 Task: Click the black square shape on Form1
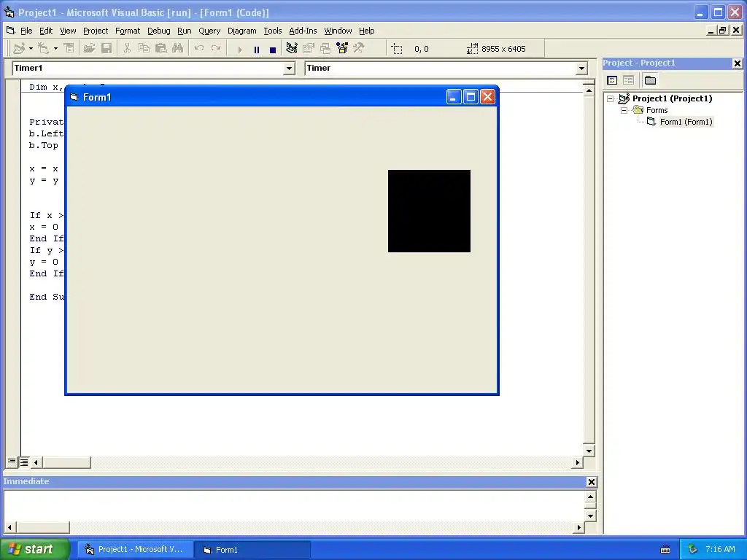[429, 211]
